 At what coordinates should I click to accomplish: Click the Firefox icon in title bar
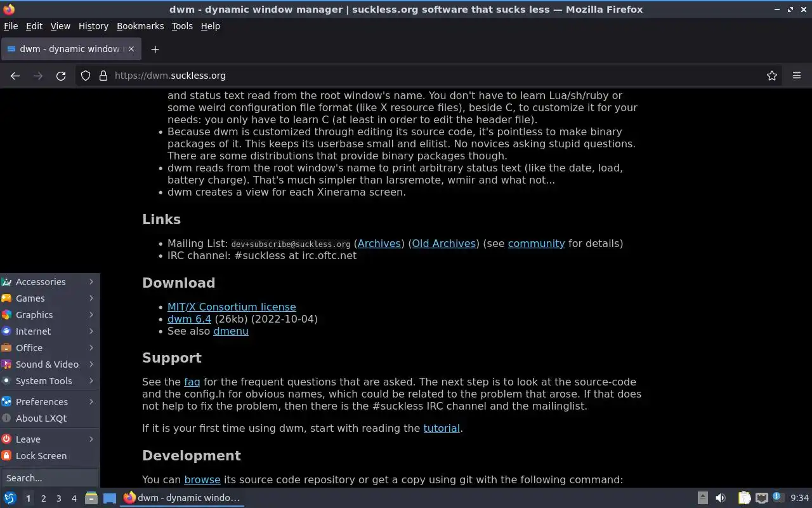[9, 10]
